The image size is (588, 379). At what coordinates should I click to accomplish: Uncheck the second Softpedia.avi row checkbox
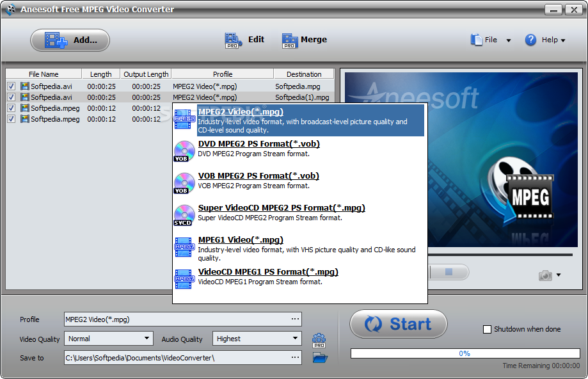12,97
